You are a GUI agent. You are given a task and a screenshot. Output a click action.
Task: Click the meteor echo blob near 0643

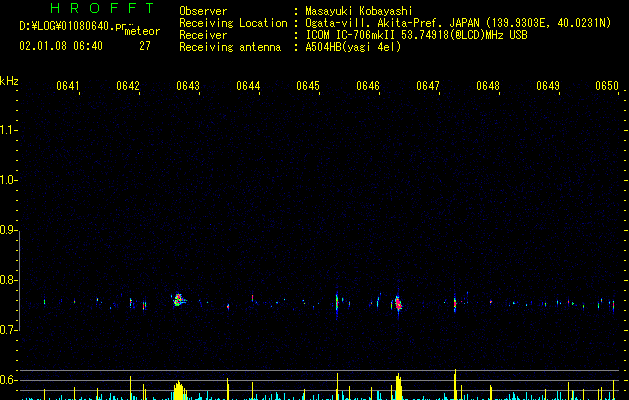pos(179,300)
